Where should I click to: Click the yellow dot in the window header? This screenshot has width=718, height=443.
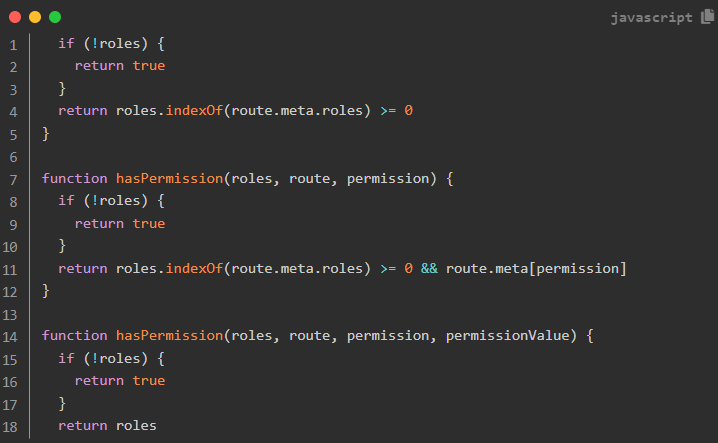[35, 17]
